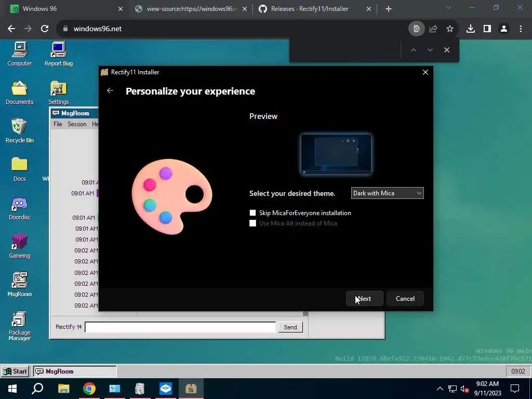This screenshot has height=399, width=532.
Task: Click the MsgRoom message input field
Action: pyautogui.click(x=180, y=327)
